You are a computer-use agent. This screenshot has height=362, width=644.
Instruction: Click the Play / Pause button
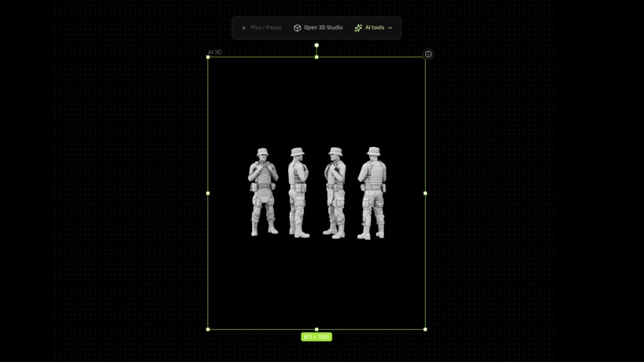[x=262, y=28]
